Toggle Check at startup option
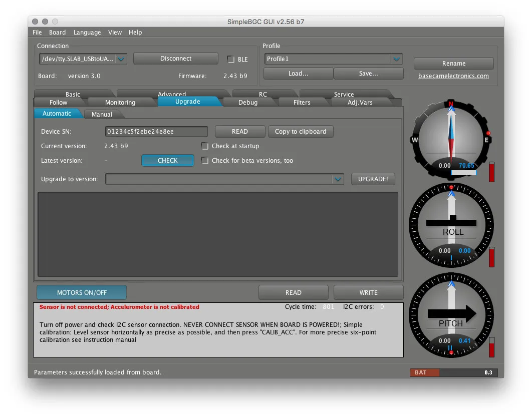Image resolution: width=532 pixels, height=418 pixels. (x=204, y=146)
